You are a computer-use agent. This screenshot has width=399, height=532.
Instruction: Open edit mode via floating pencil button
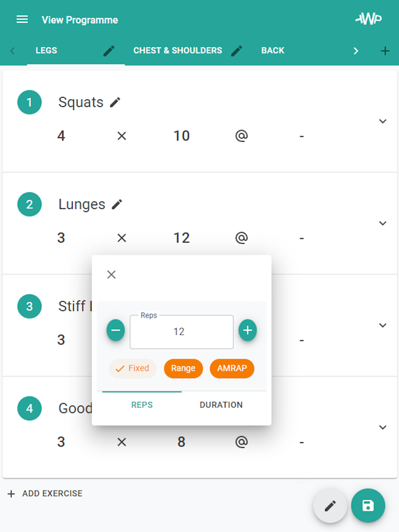pyautogui.click(x=330, y=506)
